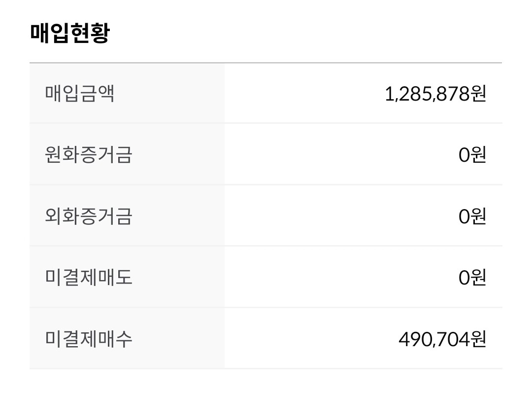The height and width of the screenshot is (393, 532).
Task: Click the bottom border under the 미결제매수 row
Action: [266, 368]
